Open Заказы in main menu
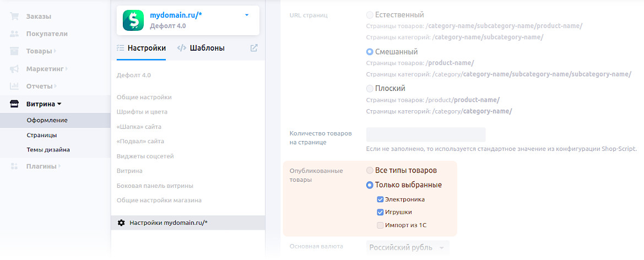Viewport: 644px width, 260px height. [x=39, y=17]
